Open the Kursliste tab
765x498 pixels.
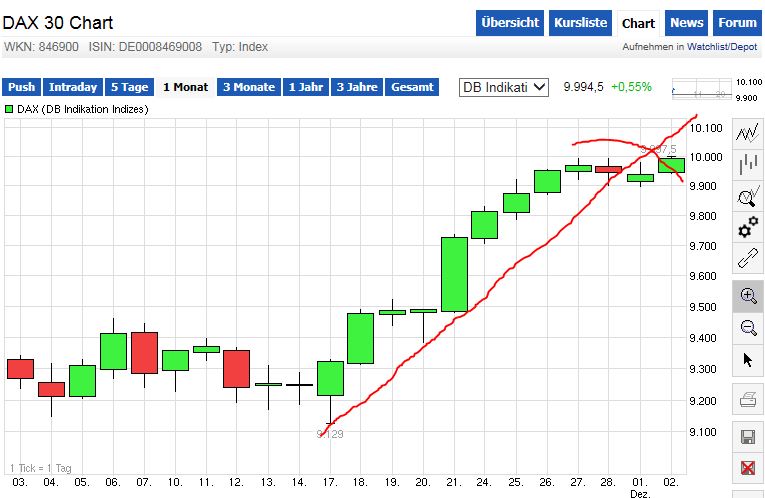tap(580, 23)
